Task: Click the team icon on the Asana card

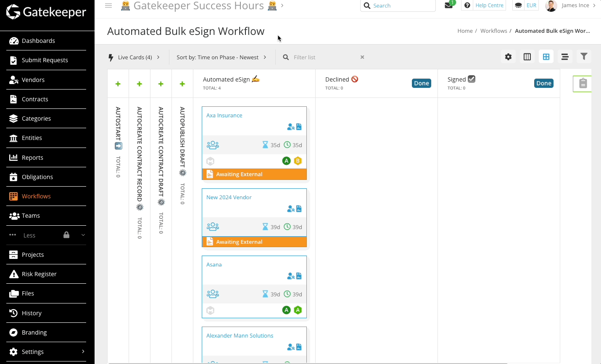Action: pos(213,293)
